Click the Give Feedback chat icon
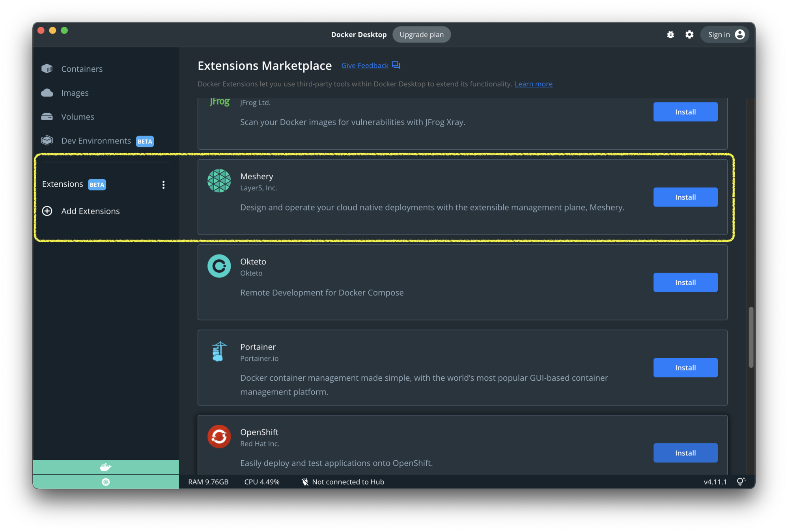Screen dimensions: 788x532 (x=396, y=65)
